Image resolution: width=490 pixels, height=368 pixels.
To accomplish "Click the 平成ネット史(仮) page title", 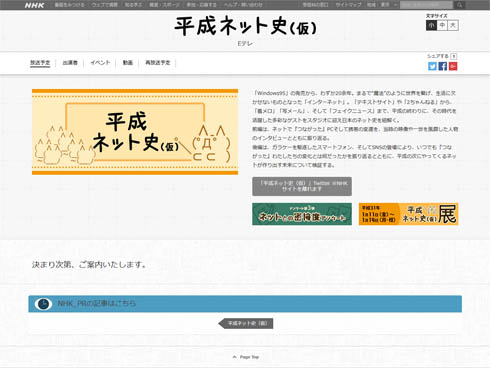I will tap(245, 26).
